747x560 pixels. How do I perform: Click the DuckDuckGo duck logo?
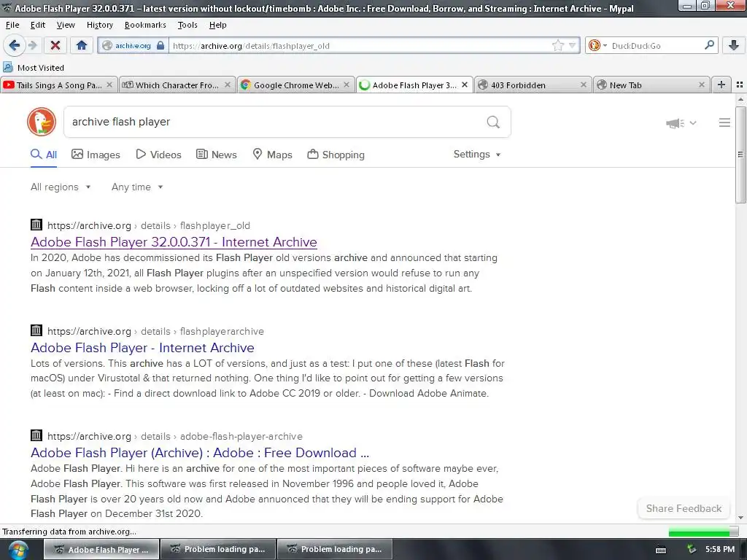click(x=42, y=122)
